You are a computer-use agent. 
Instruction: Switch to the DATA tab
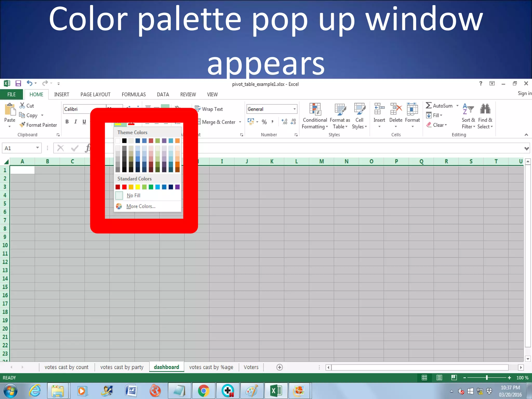(x=163, y=95)
